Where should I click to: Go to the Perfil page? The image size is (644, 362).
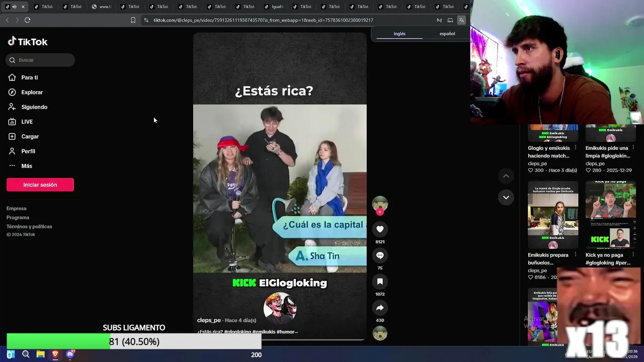coord(28,151)
